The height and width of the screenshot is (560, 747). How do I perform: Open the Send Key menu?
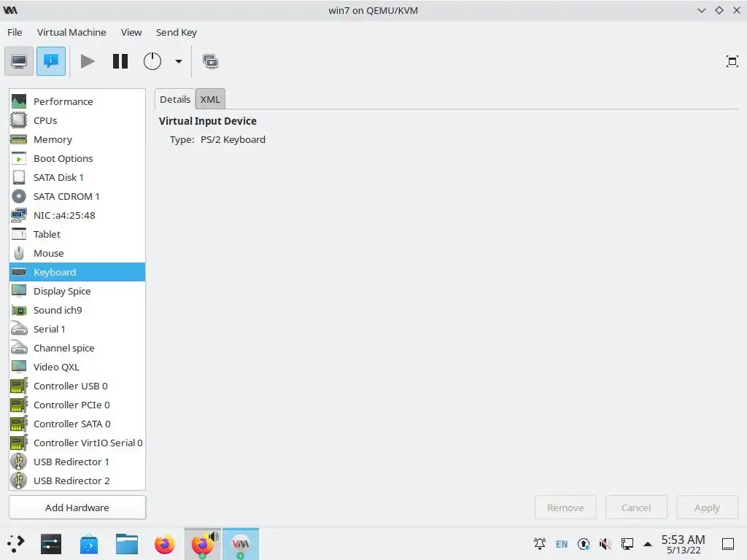coord(177,32)
